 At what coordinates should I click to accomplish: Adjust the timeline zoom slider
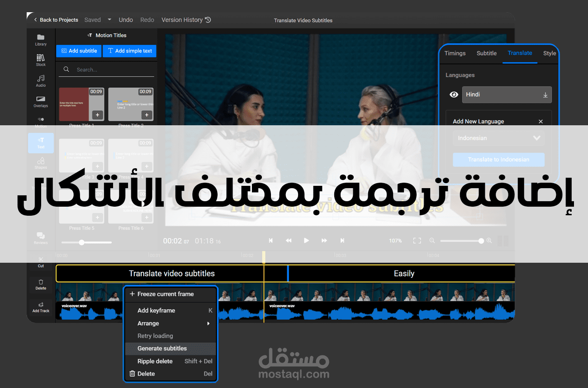point(462,241)
